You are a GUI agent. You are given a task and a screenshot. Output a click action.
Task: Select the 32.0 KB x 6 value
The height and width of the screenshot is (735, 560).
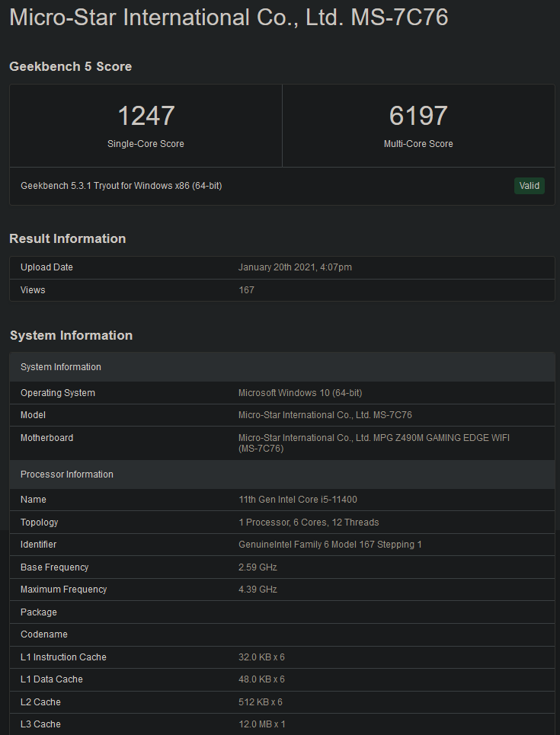click(x=261, y=657)
